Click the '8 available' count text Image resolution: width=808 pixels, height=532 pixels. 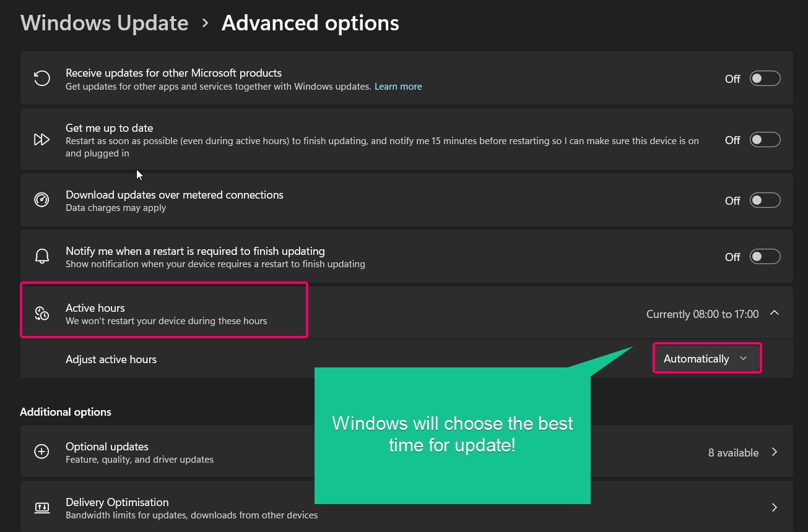[x=733, y=453]
